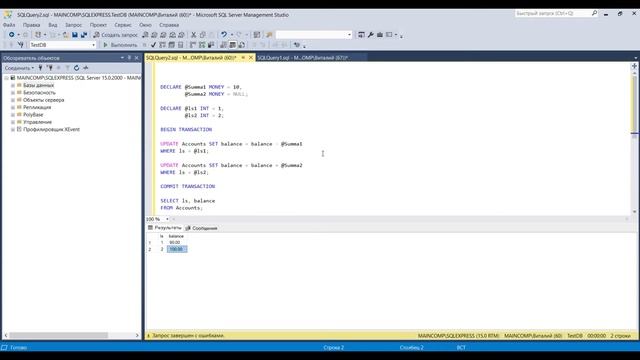Open the empty find combo box dropdown

pyautogui.click(x=349, y=35)
